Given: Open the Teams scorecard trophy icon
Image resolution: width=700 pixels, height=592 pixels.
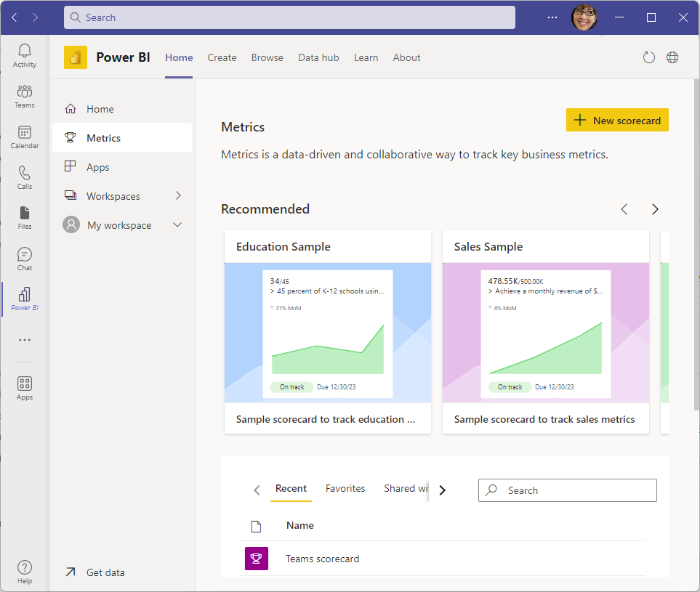Looking at the screenshot, I should pyautogui.click(x=257, y=558).
